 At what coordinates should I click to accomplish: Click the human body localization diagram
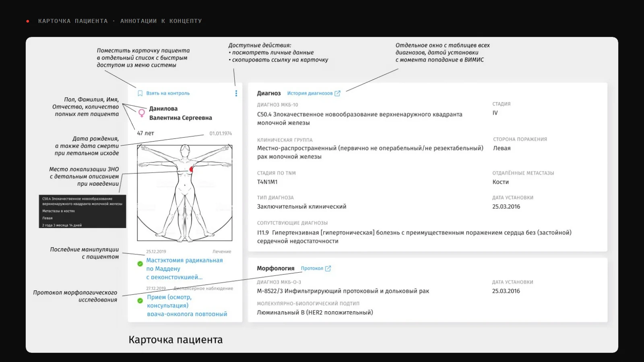(185, 193)
